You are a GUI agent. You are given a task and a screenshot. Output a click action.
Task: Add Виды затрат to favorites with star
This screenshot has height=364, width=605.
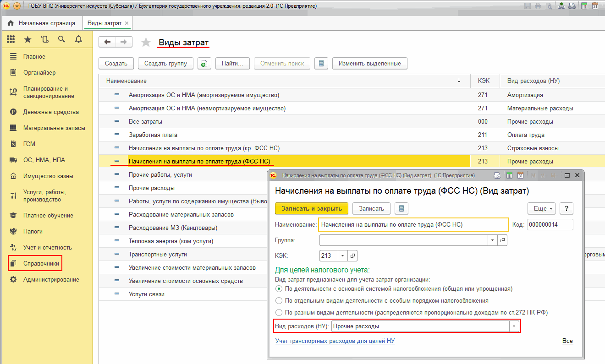146,43
